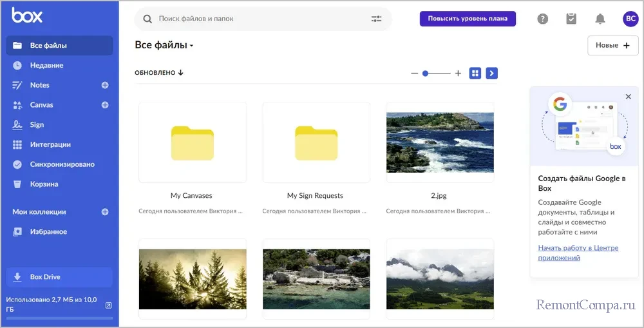Click the BC account avatar
The image size is (644, 328).
(630, 19)
